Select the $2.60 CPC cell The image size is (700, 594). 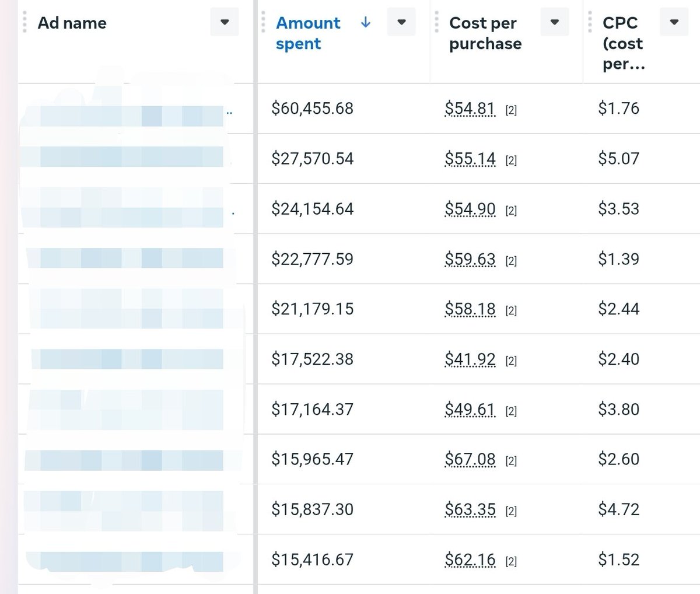618,459
